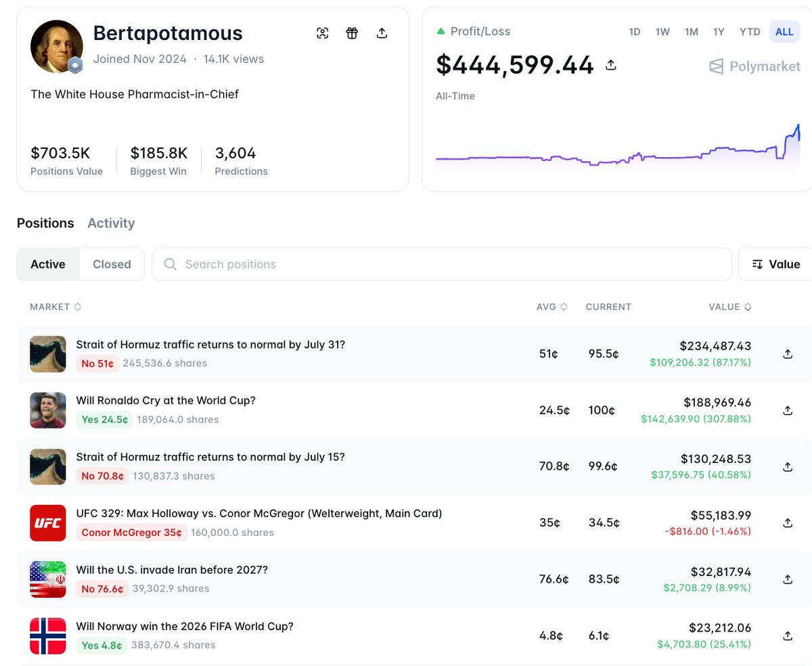Click the 245,536.6 shares text

(165, 363)
